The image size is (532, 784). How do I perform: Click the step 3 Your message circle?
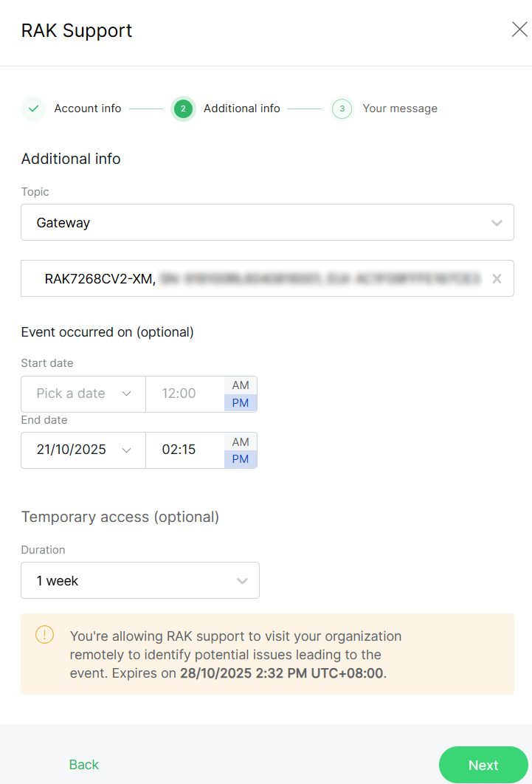(x=342, y=109)
